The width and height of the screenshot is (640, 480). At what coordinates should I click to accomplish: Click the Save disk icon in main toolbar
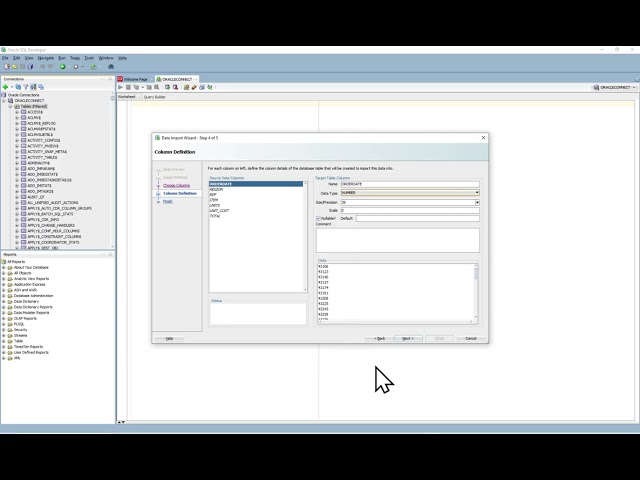pyautogui.click(x=22, y=67)
